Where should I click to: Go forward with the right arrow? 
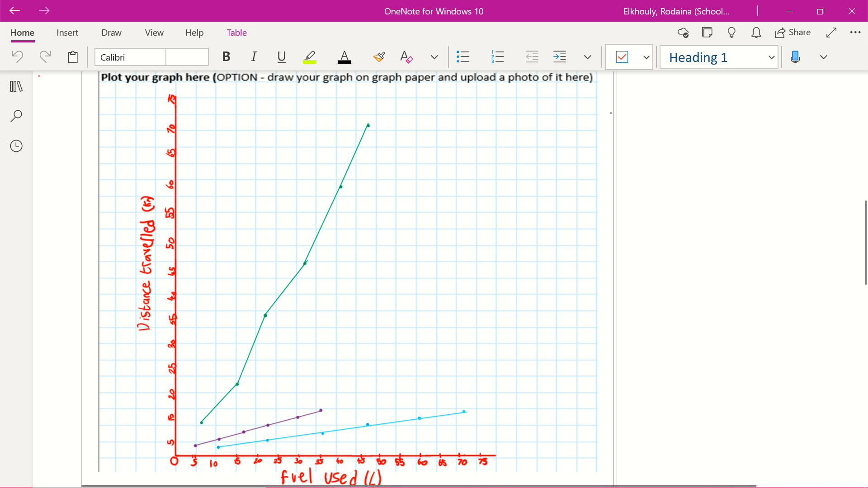[x=44, y=11]
